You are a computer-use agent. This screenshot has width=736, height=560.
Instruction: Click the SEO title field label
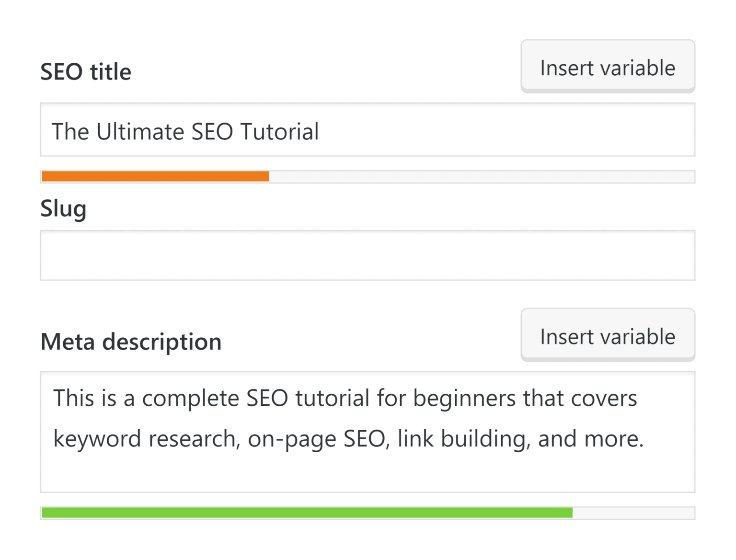86,71
